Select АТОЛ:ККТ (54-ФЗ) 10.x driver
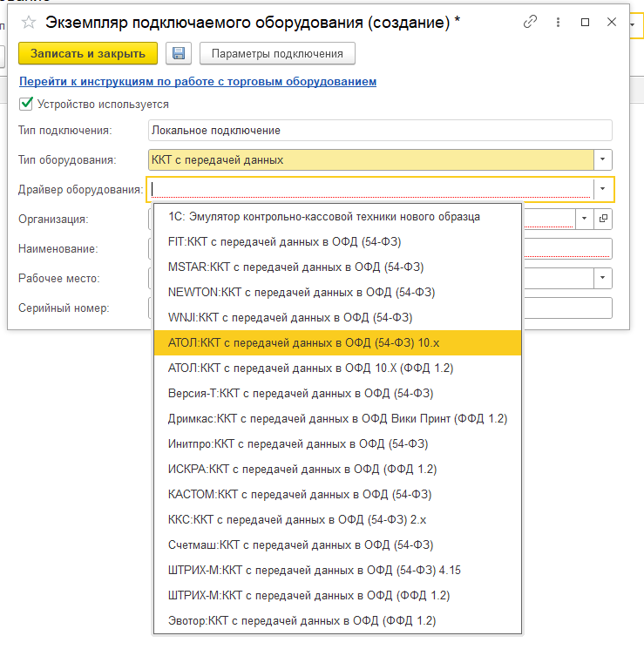This screenshot has height=656, width=644. [x=338, y=342]
